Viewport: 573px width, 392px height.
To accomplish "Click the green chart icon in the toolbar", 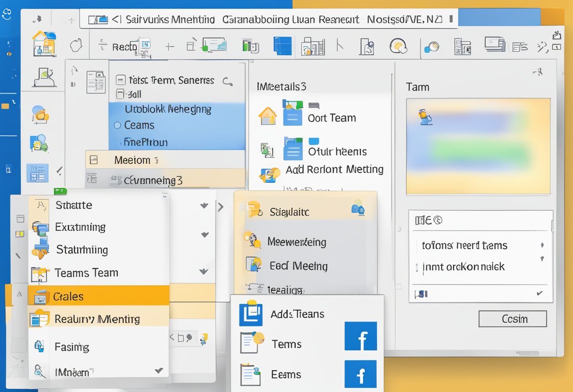I will 250,46.
